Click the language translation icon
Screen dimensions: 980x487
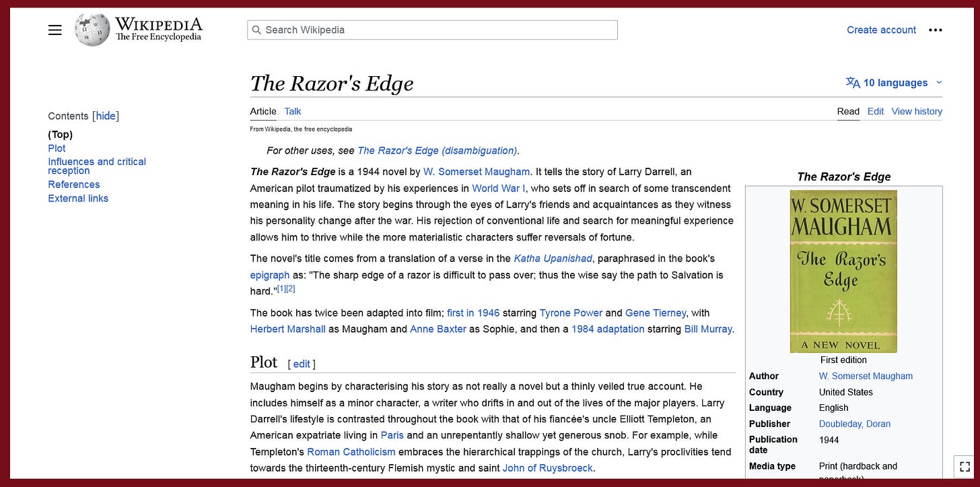coord(853,82)
